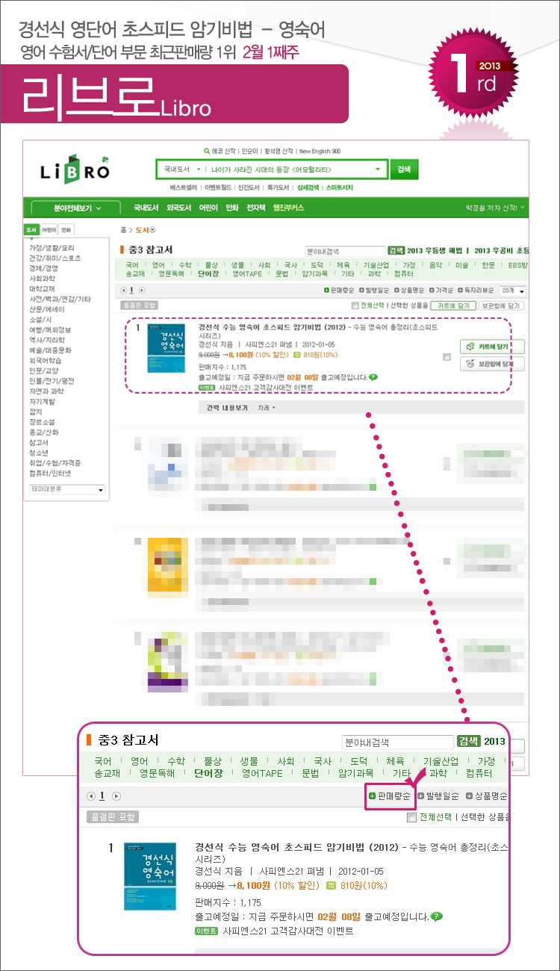Open the 경선식 영숙어 book cover in the inset
The image size is (560, 971).
pos(150,876)
